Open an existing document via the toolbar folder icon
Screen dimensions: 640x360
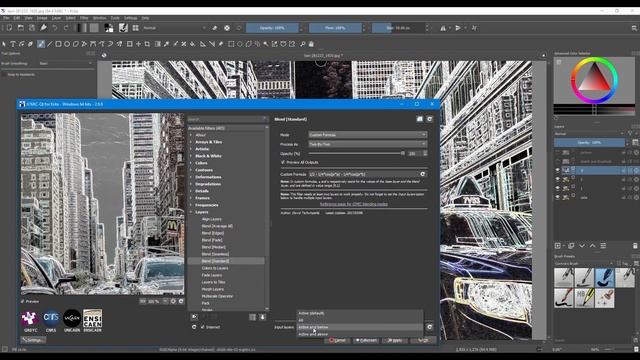(x=20, y=28)
